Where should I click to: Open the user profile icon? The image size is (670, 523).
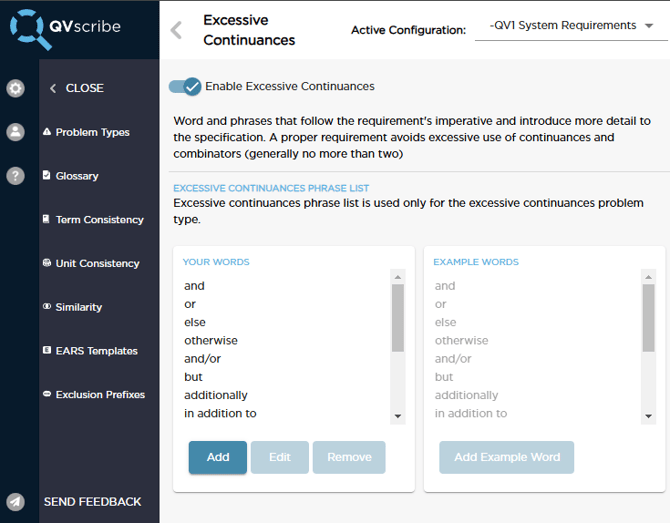pyautogui.click(x=15, y=132)
